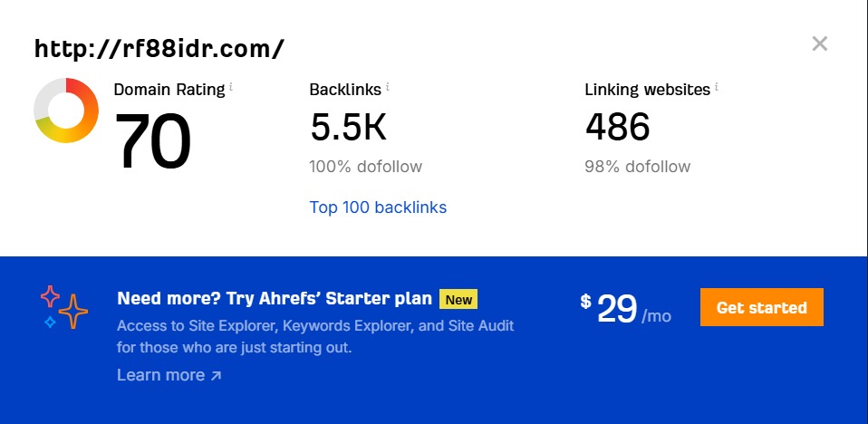Open the Top 100 backlinks link
Image resolution: width=868 pixels, height=424 pixels.
(378, 207)
